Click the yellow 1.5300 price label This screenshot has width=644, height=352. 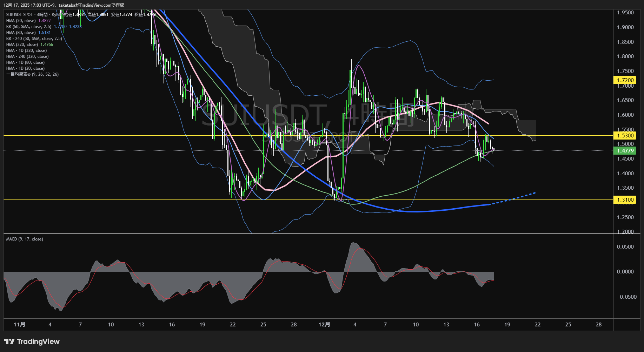pos(625,136)
